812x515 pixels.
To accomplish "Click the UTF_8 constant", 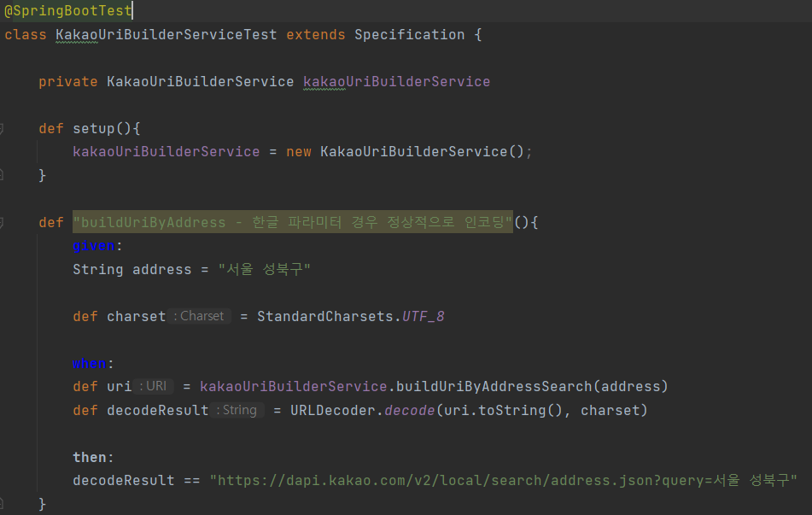I will pyautogui.click(x=424, y=317).
